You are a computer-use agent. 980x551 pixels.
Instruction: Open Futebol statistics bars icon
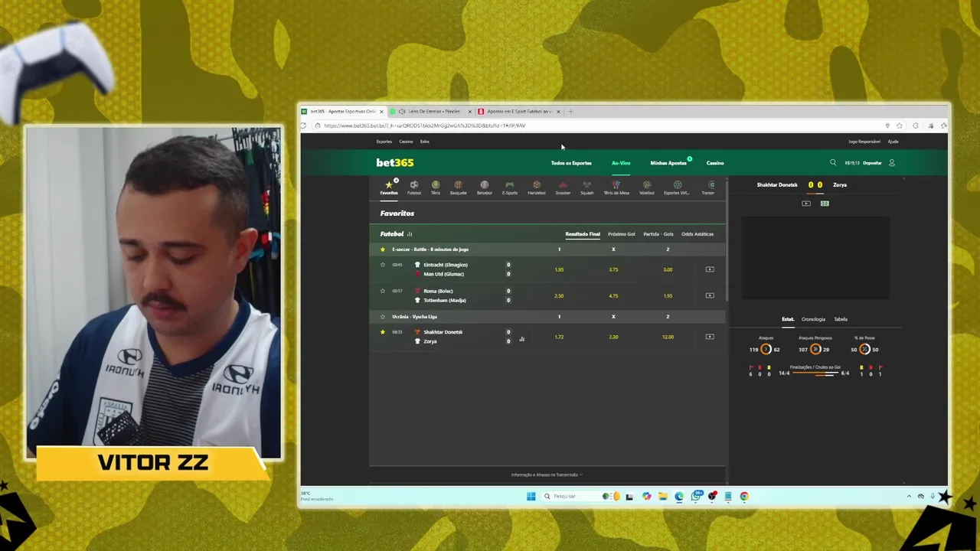click(410, 234)
